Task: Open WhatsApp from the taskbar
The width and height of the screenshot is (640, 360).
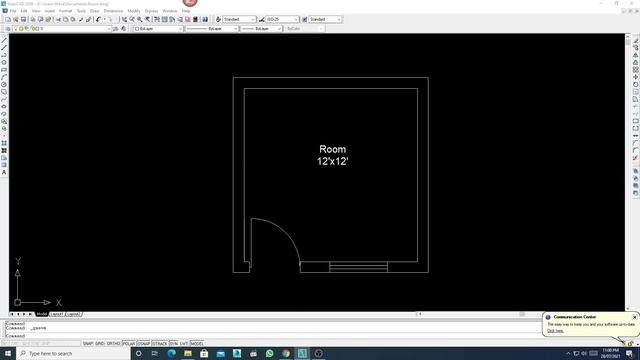Action: pyautogui.click(x=269, y=353)
